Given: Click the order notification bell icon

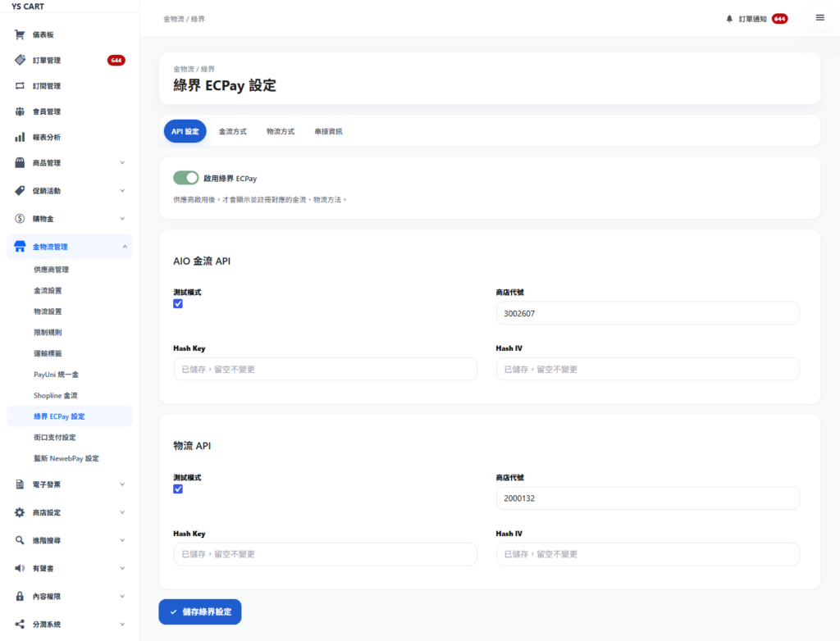Looking at the screenshot, I should click(x=729, y=19).
